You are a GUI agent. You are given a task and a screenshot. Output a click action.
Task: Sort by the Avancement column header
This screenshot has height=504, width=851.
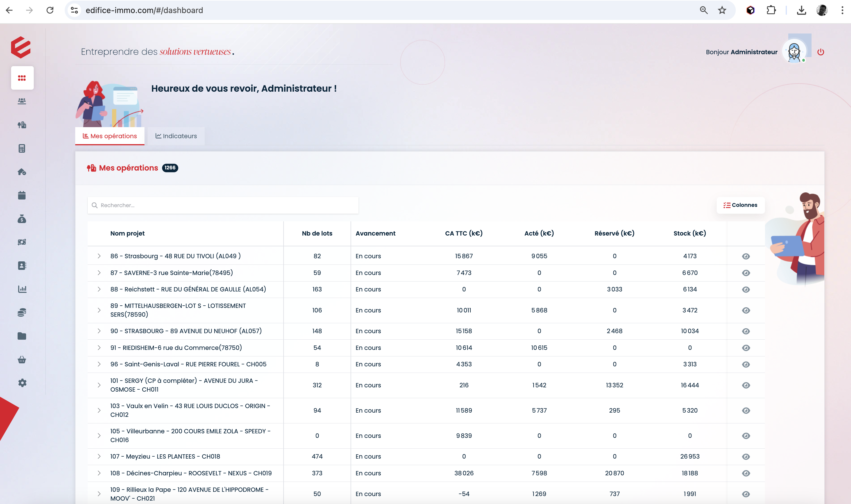tap(375, 233)
